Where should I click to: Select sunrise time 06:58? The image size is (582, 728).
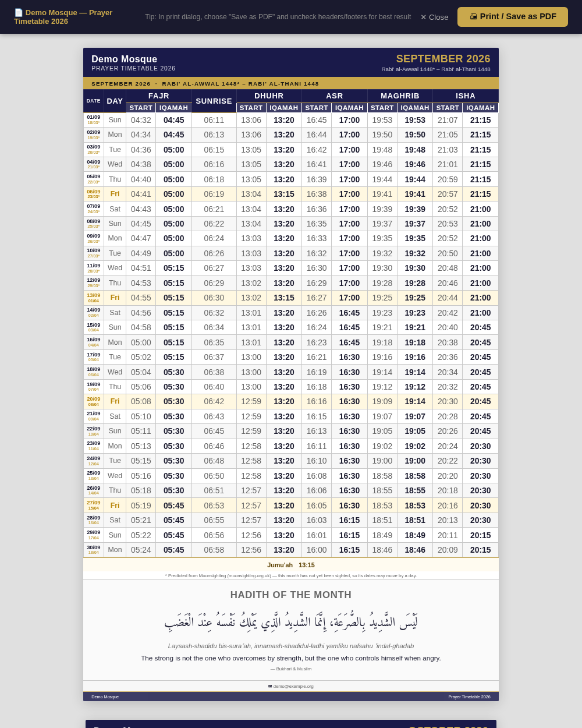[214, 550]
